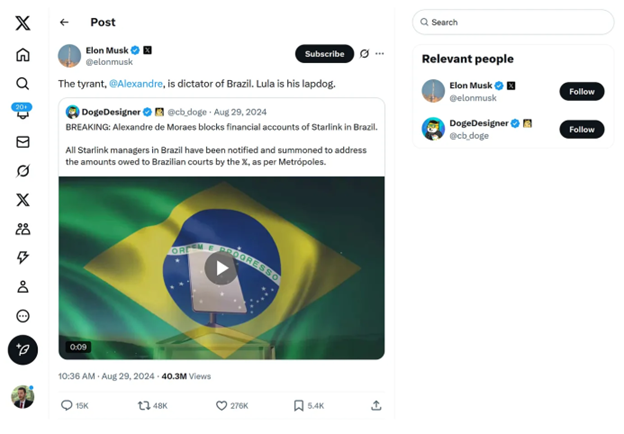Image resolution: width=624 pixels, height=434 pixels.
Task: Play the Brazil flag video
Action: [x=221, y=267]
